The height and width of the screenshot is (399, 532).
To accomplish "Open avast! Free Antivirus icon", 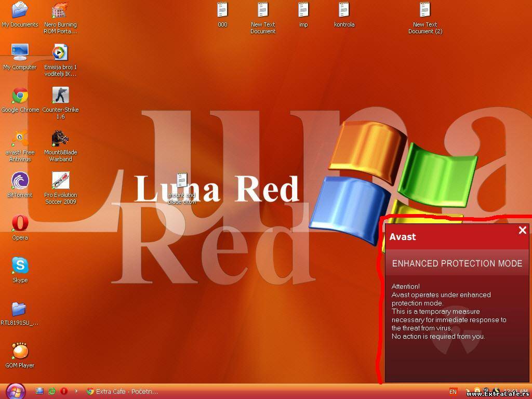I will point(20,139).
